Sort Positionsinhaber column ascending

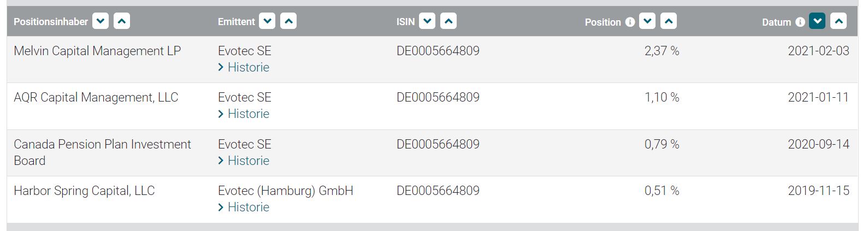122,21
